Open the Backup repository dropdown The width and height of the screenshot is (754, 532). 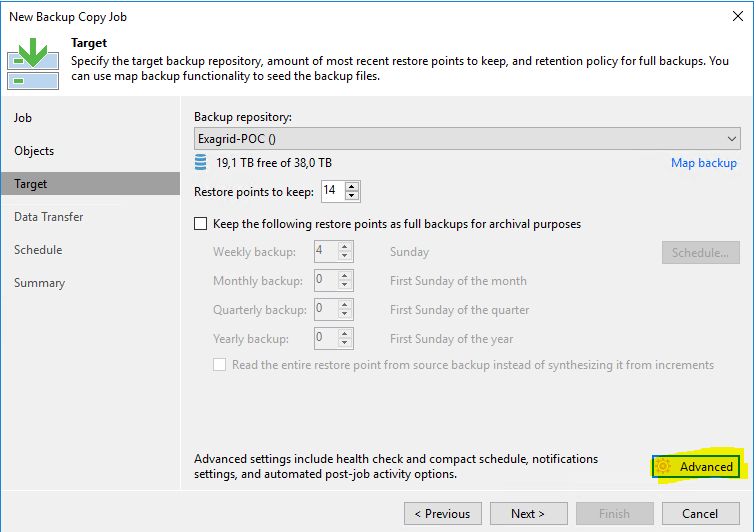[x=467, y=139]
